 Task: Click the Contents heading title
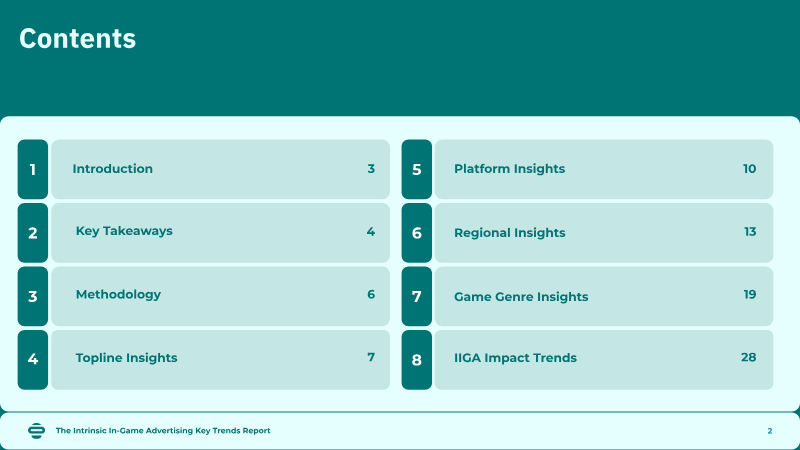tap(78, 39)
